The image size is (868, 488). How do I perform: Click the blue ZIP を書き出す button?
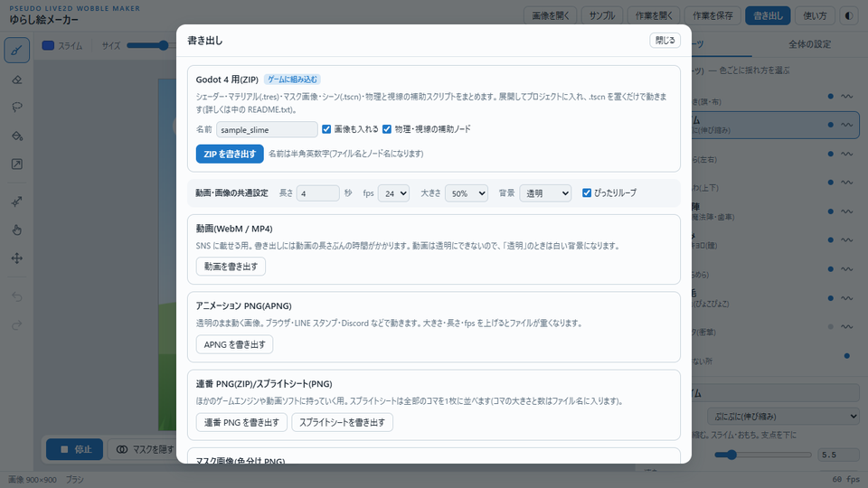tap(230, 154)
